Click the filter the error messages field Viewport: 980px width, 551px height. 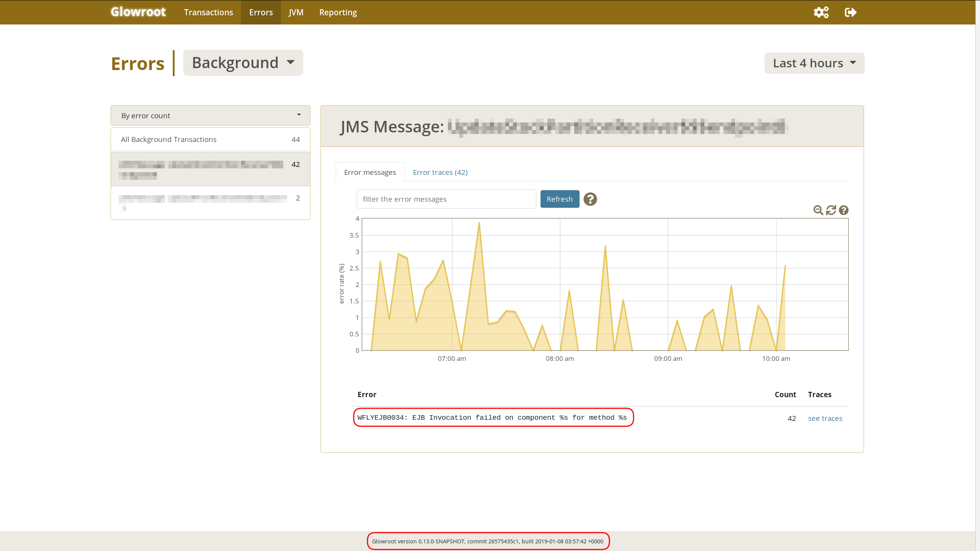[x=446, y=199]
